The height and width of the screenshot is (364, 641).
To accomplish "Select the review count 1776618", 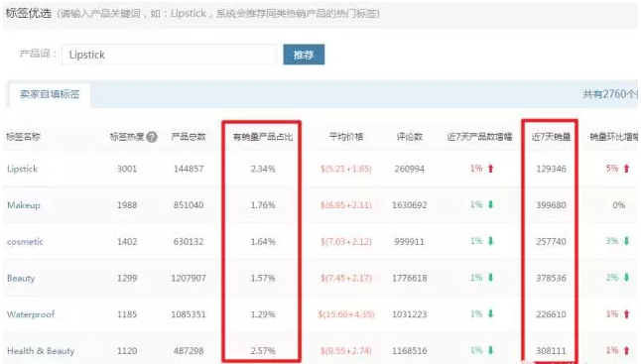I will click(409, 279).
